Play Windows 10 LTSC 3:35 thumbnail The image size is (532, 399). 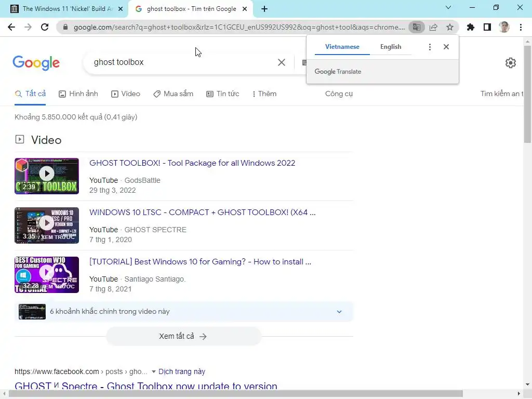(x=47, y=225)
